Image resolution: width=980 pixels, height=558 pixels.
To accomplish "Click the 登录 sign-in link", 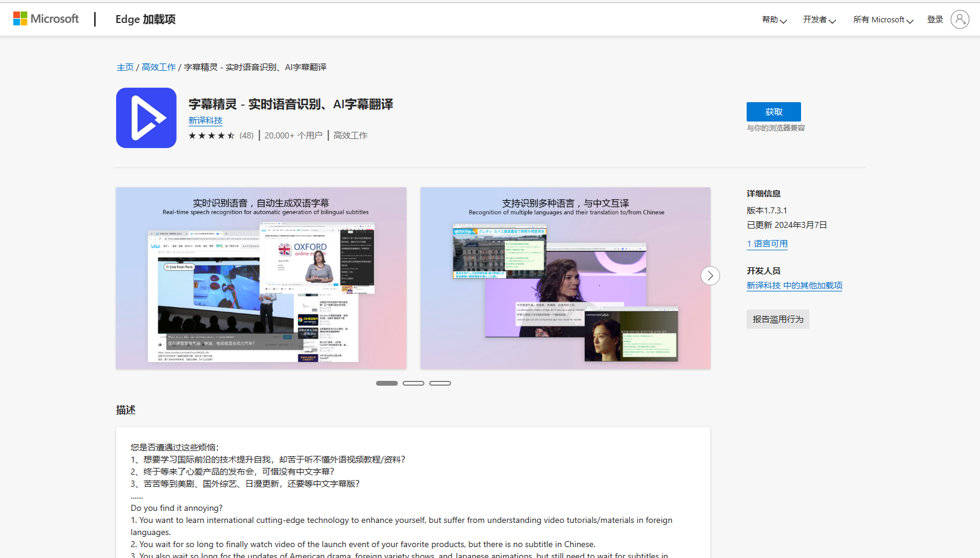I will point(935,20).
